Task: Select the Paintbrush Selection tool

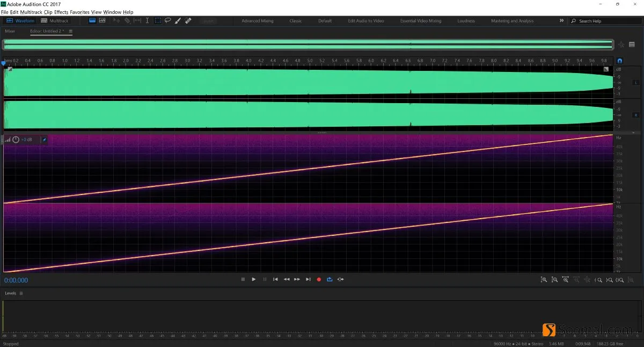Action: (178, 20)
